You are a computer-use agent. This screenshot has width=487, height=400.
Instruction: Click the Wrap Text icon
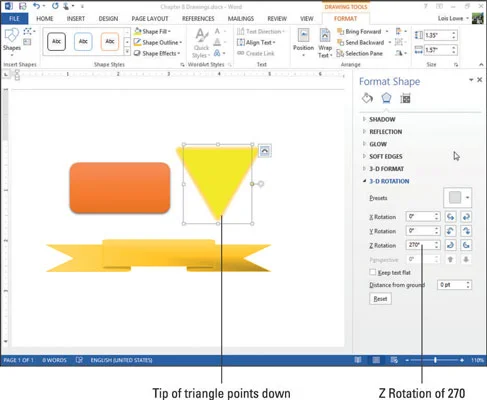(x=325, y=43)
